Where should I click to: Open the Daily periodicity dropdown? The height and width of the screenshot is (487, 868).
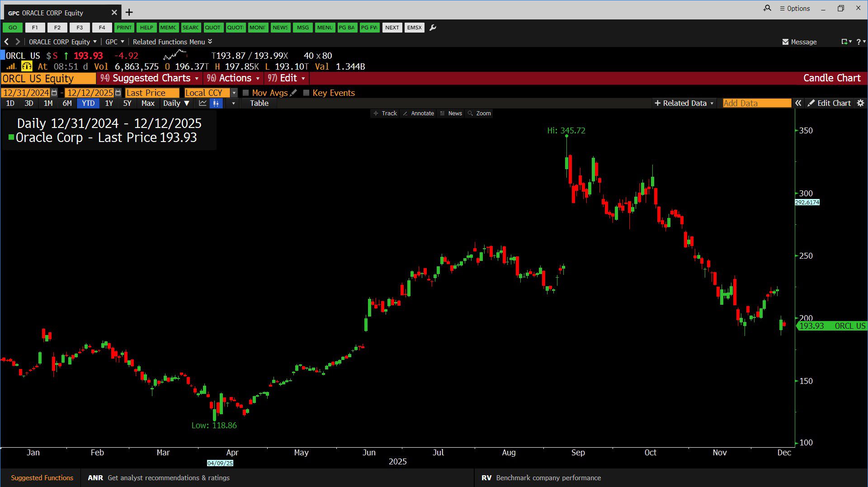click(x=176, y=103)
